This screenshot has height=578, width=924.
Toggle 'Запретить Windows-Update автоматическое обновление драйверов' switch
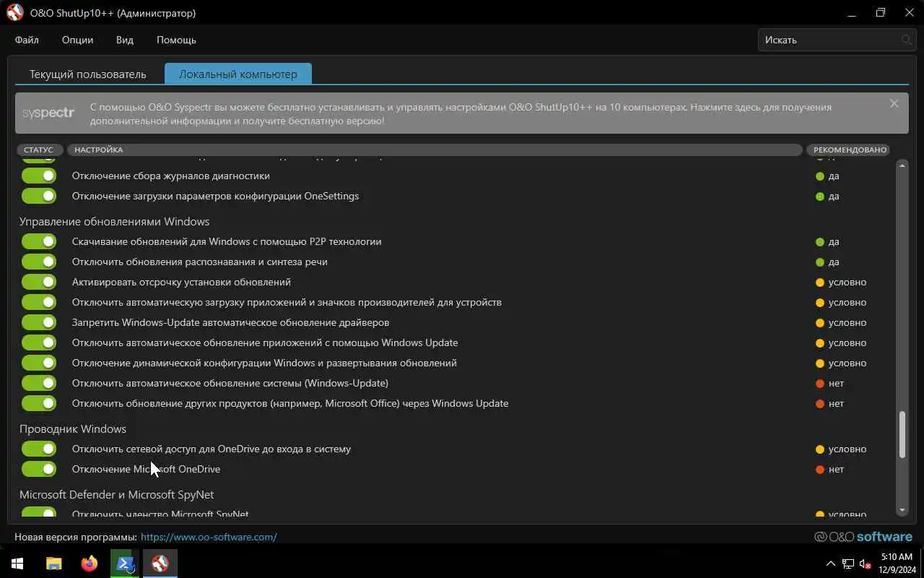[39, 322]
